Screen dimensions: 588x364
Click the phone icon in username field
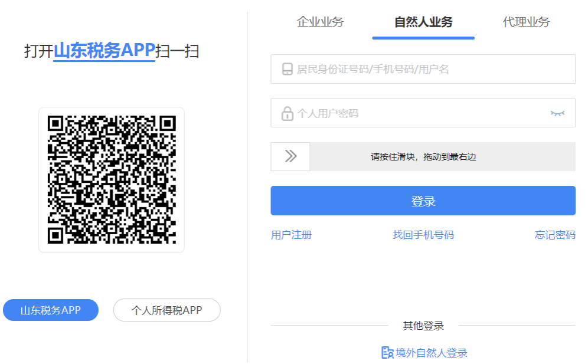click(x=288, y=69)
